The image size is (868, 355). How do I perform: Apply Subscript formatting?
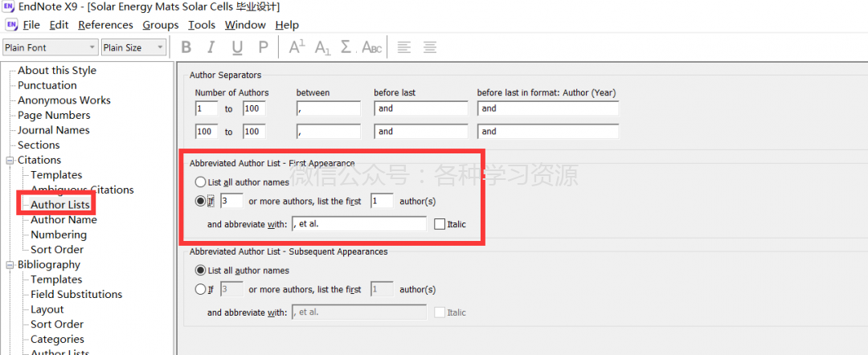(323, 48)
